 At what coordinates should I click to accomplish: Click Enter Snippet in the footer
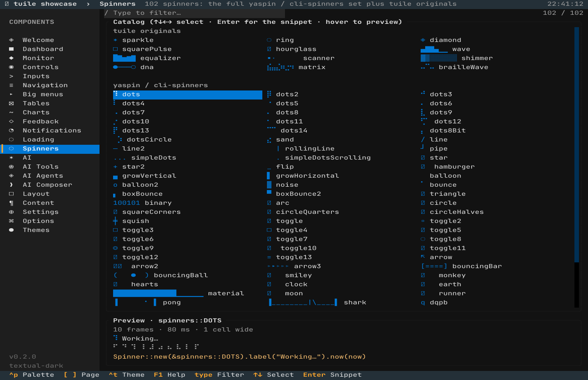tap(332, 375)
